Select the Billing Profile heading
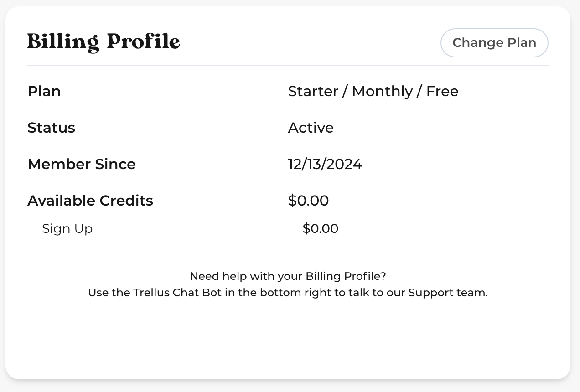Viewport: 580px width, 392px height. click(x=104, y=42)
